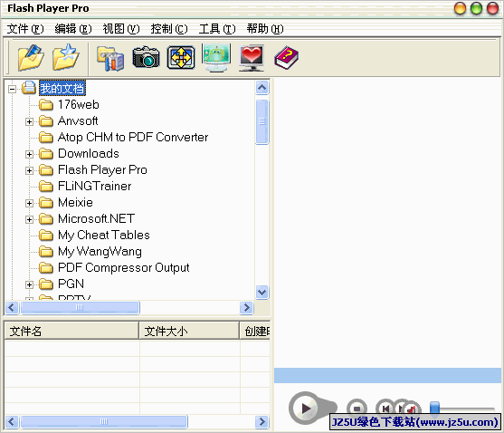Click the file list horizontal scrollbar thumb
Screen dimensions: 504x433
click(x=104, y=421)
